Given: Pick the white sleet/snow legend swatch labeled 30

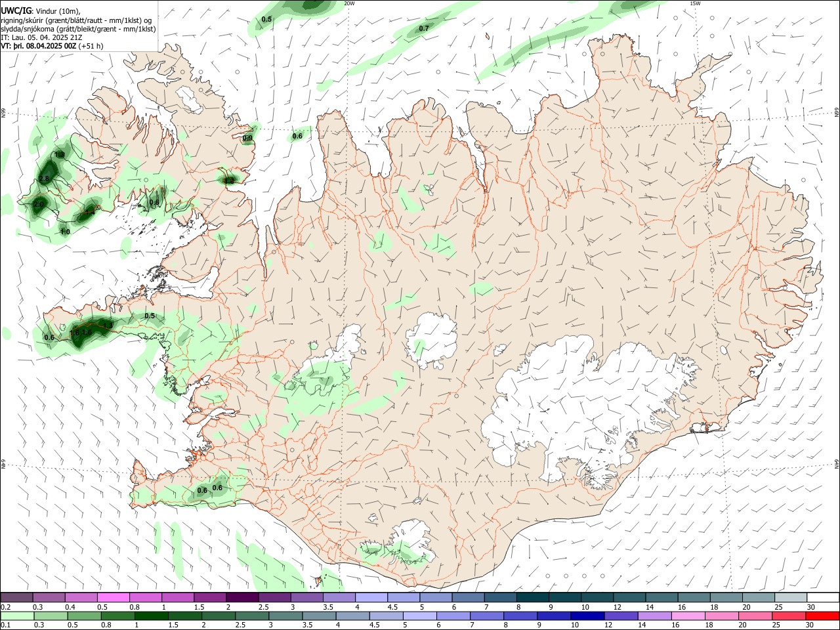Looking at the screenshot, I should coord(824,597).
